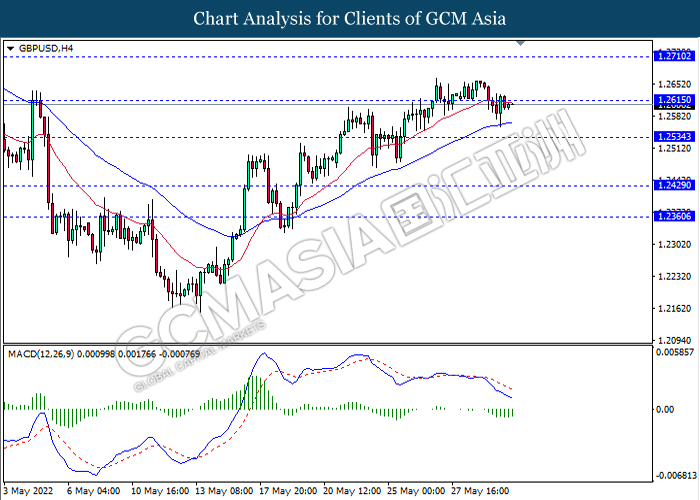Image resolution: width=700 pixels, height=500 pixels.
Task: Click the 10 May 16:00 time label
Action: (160, 491)
